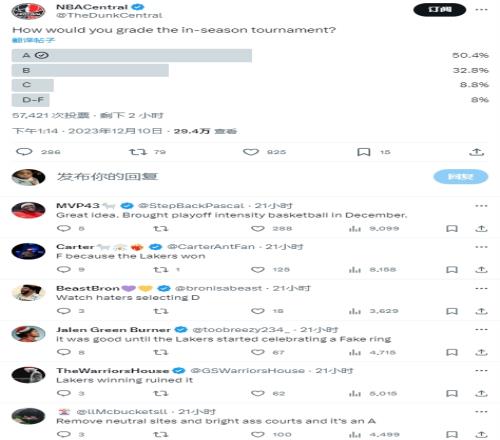The image size is (500, 440).
Task: Open @GSWarriorsHouse profile handle
Action: (x=247, y=371)
